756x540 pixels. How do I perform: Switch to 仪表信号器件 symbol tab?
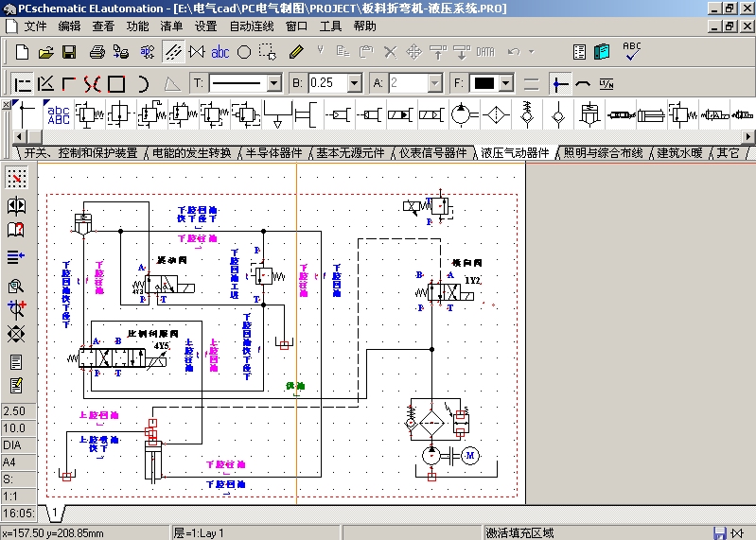[433, 153]
